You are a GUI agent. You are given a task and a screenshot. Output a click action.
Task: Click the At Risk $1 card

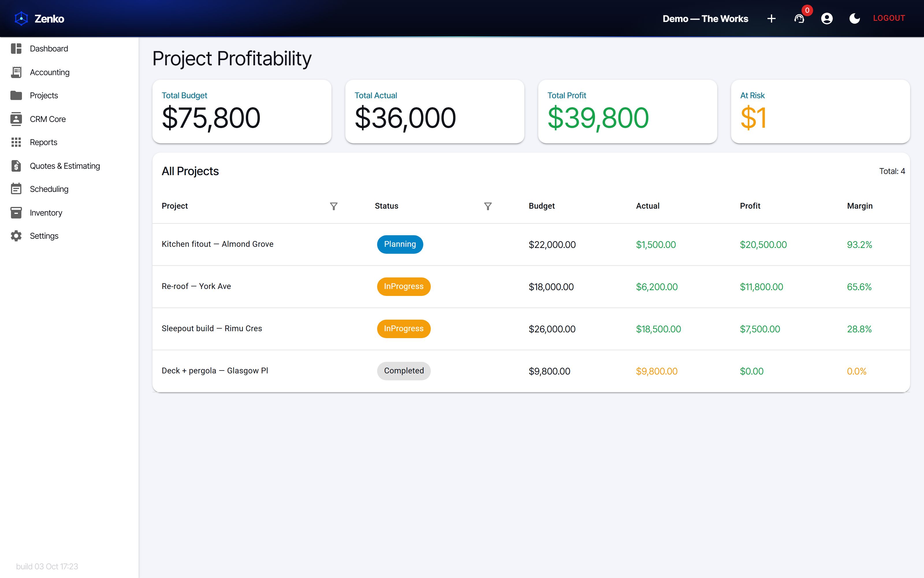[820, 112]
